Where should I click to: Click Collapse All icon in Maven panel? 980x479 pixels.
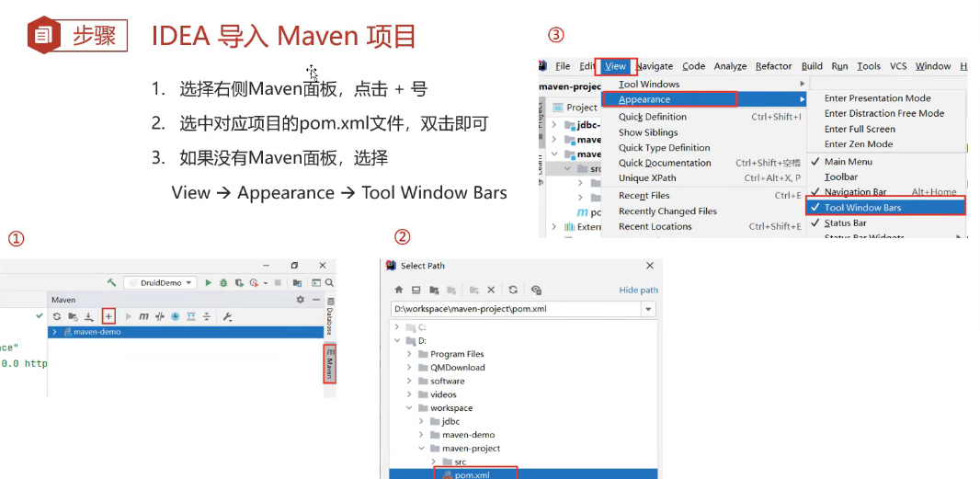pyautogui.click(x=207, y=316)
